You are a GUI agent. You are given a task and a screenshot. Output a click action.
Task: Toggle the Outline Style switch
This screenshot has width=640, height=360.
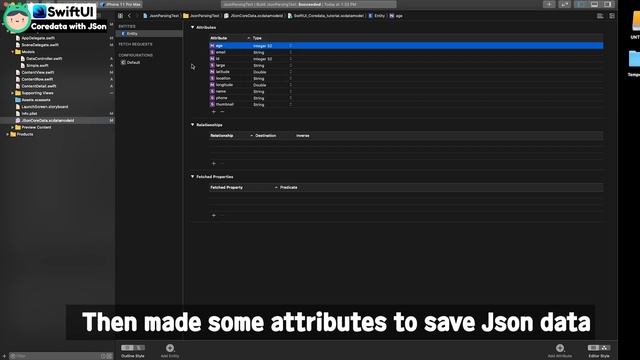click(x=133, y=348)
